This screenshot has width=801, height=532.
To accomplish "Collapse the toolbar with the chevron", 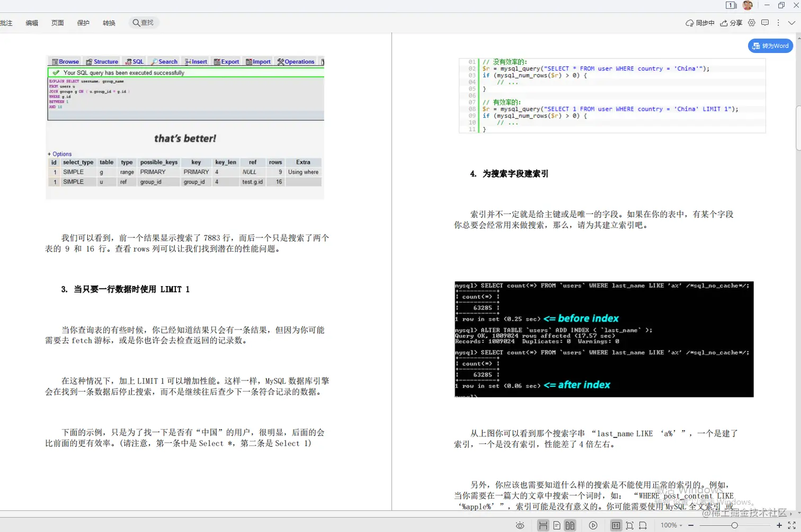I will 792,23.
